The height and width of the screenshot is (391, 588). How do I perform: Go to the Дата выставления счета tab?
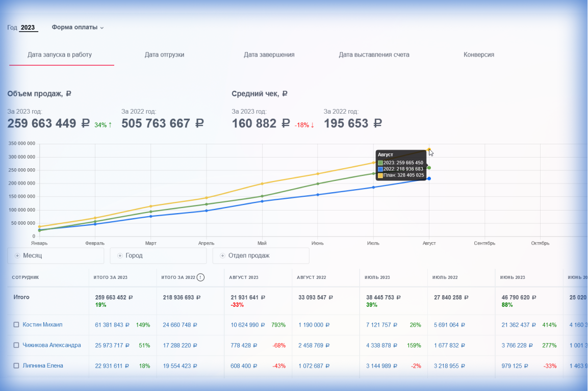coord(374,55)
